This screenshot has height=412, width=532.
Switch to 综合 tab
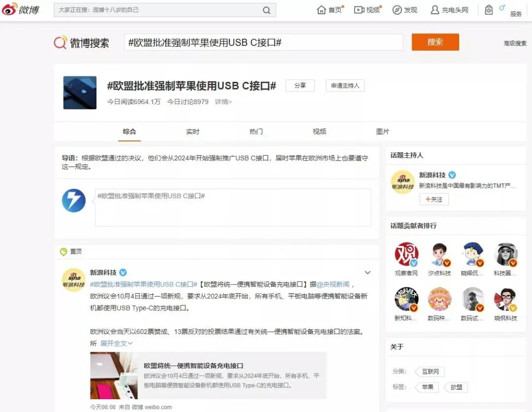click(129, 132)
